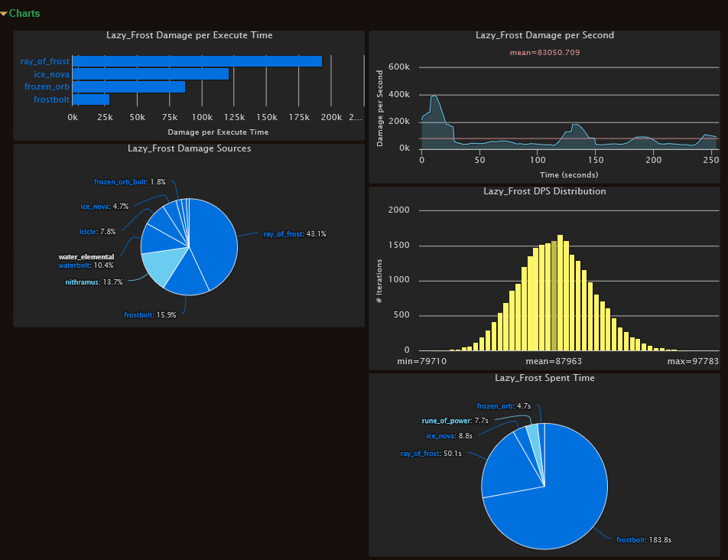This screenshot has width=728, height=560.
Task: Click the frozen_orb 4.7s label
Action: coord(504,405)
